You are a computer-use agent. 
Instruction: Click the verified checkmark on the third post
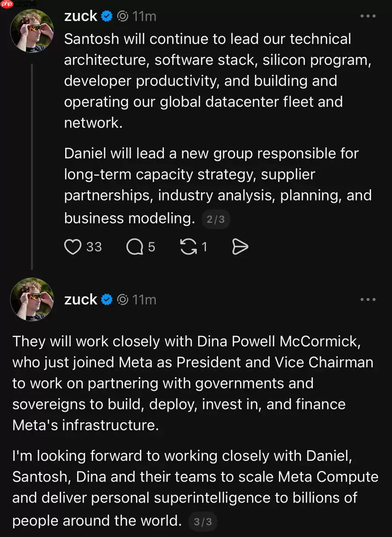[106, 299]
